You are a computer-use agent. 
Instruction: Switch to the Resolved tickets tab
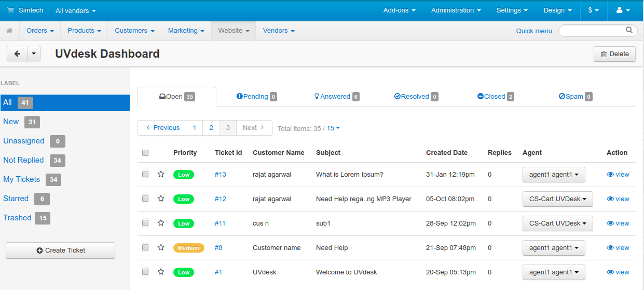coord(416,97)
